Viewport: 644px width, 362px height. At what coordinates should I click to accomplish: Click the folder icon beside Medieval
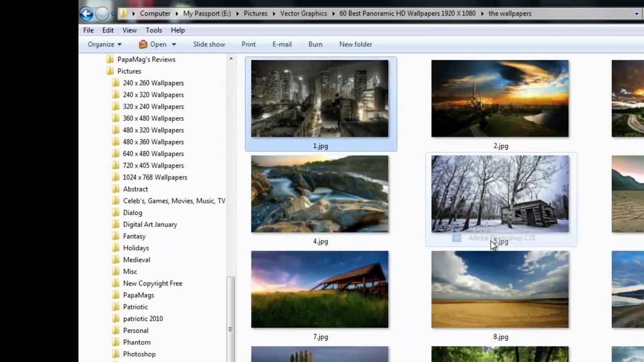click(x=115, y=260)
